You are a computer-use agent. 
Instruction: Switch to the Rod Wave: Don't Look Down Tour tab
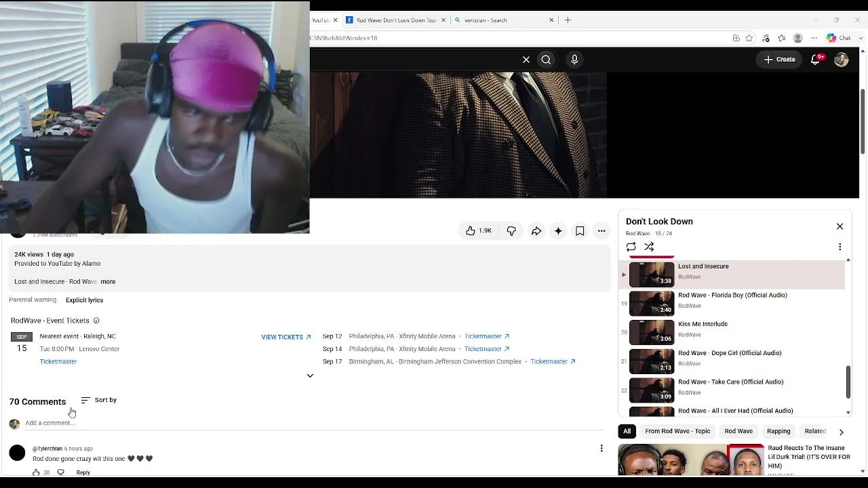(x=396, y=20)
